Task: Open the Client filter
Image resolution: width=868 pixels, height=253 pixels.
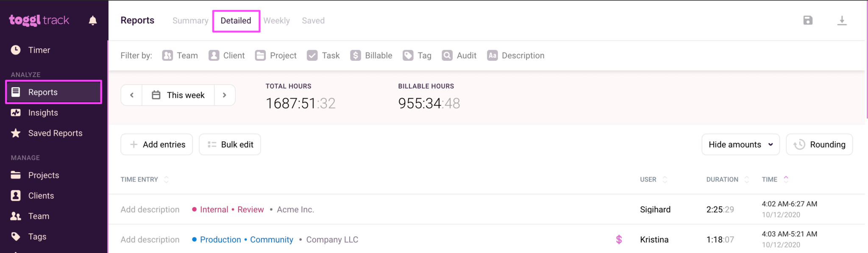Action: coord(227,55)
